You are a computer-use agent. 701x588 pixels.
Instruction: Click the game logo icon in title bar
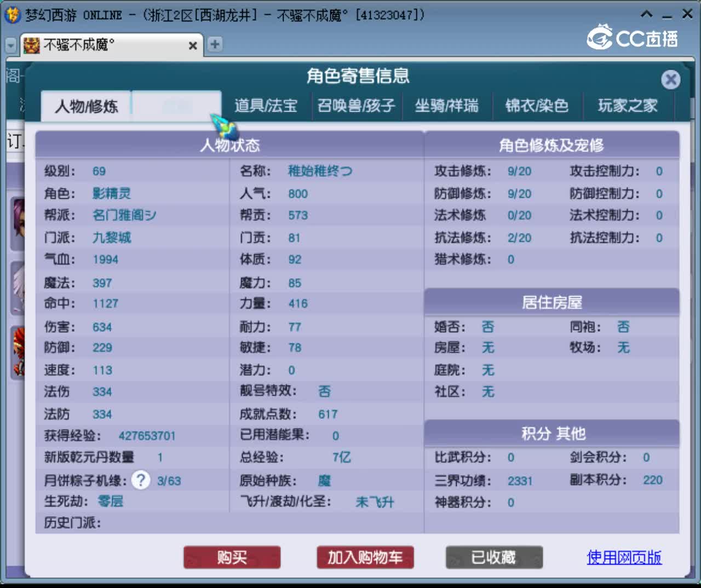click(x=12, y=15)
